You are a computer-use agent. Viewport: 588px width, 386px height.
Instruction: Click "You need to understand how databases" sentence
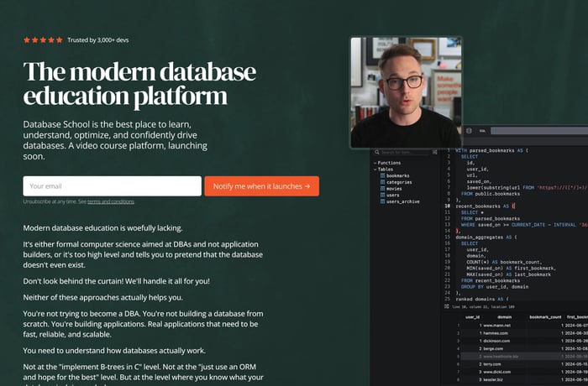coord(114,351)
